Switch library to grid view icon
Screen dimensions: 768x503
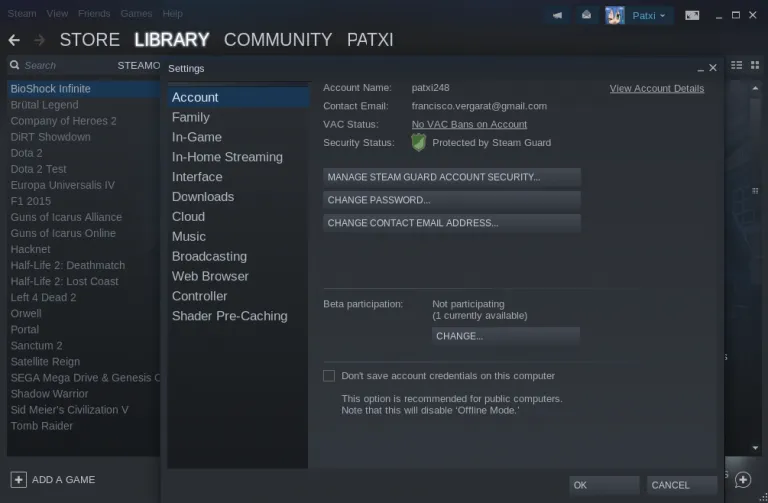coord(756,65)
